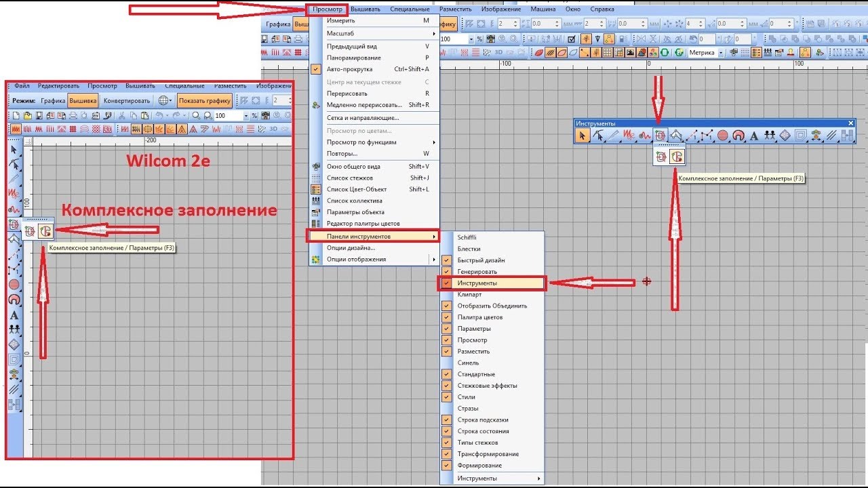Toggle the Стежковые эффекты toolbar checkbox
The height and width of the screenshot is (488, 868).
(x=446, y=386)
